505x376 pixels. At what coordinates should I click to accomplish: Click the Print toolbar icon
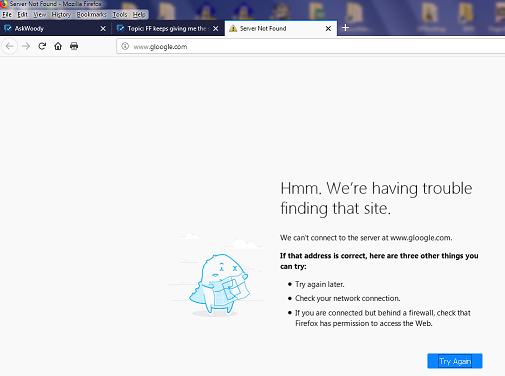(74, 46)
